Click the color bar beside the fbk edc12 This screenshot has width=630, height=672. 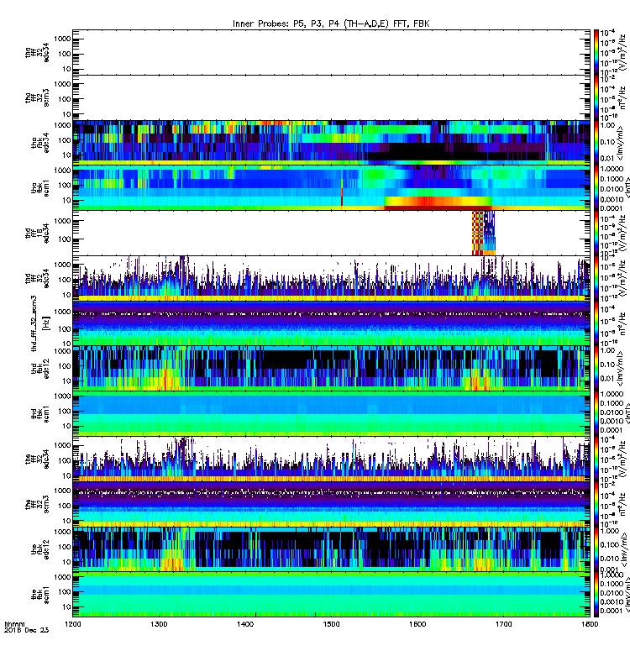coord(596,549)
